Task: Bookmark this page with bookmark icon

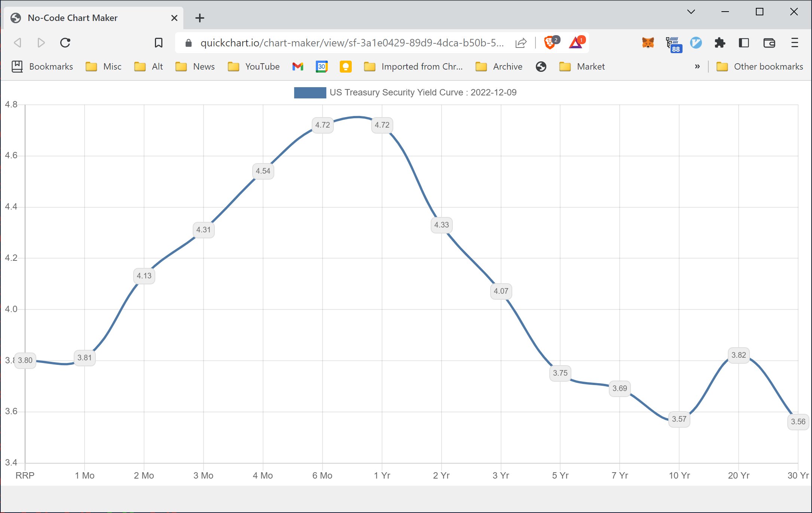Action: pos(159,43)
